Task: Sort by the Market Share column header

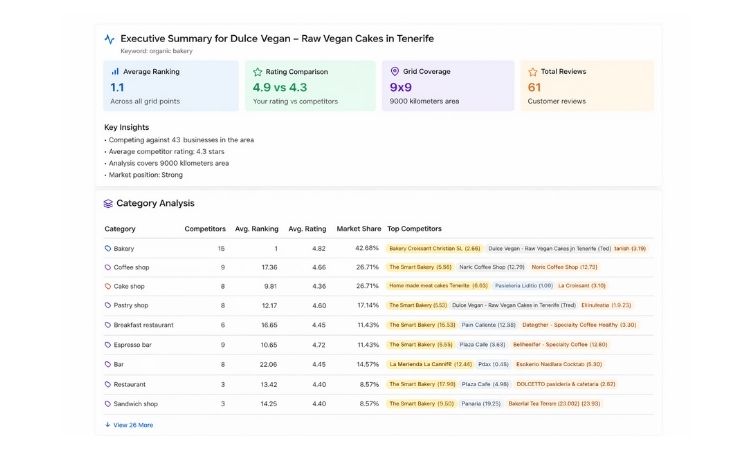Action: 359,229
